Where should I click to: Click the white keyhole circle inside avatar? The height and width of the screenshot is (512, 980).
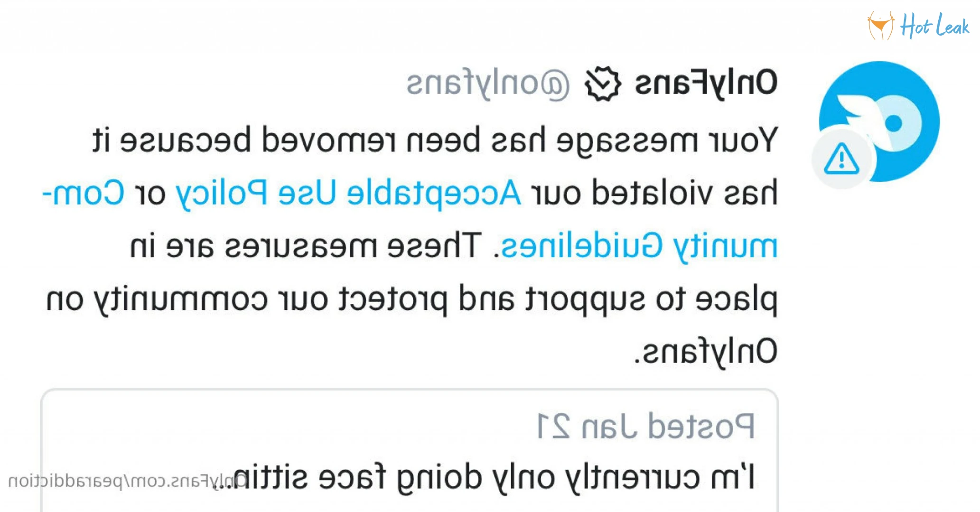tap(894, 122)
